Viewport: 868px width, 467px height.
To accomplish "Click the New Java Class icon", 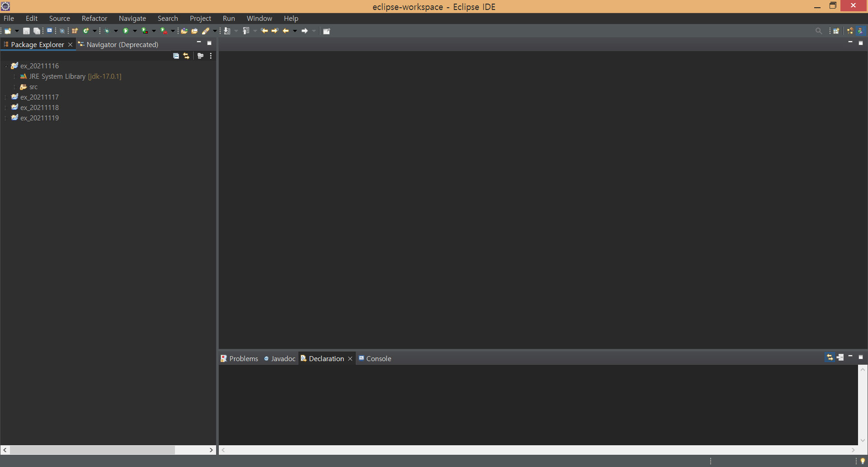I will [86, 31].
